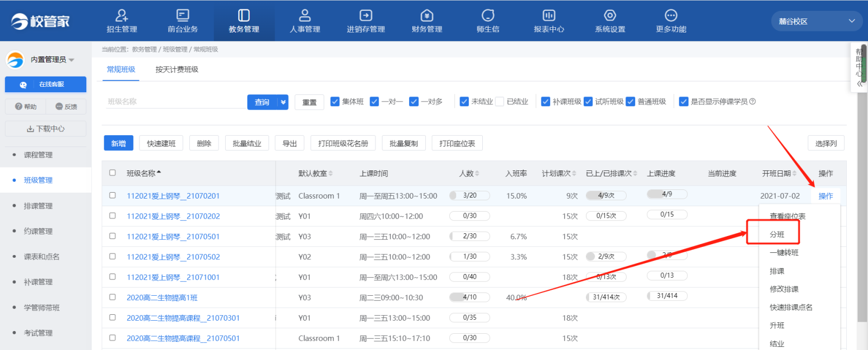868x350 pixels.
Task: Select the row checkbox for 112021爱上钢琴_21070202
Action: (112, 215)
